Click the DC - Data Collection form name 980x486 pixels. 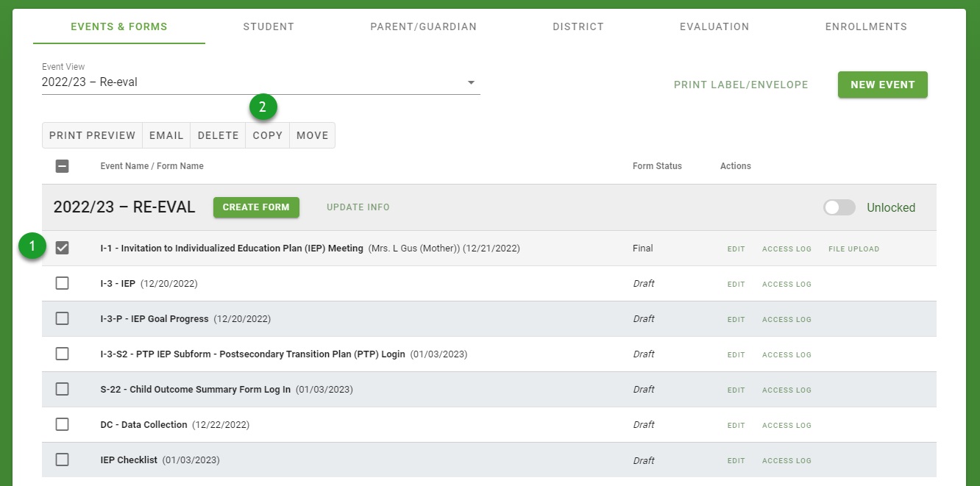coord(143,425)
